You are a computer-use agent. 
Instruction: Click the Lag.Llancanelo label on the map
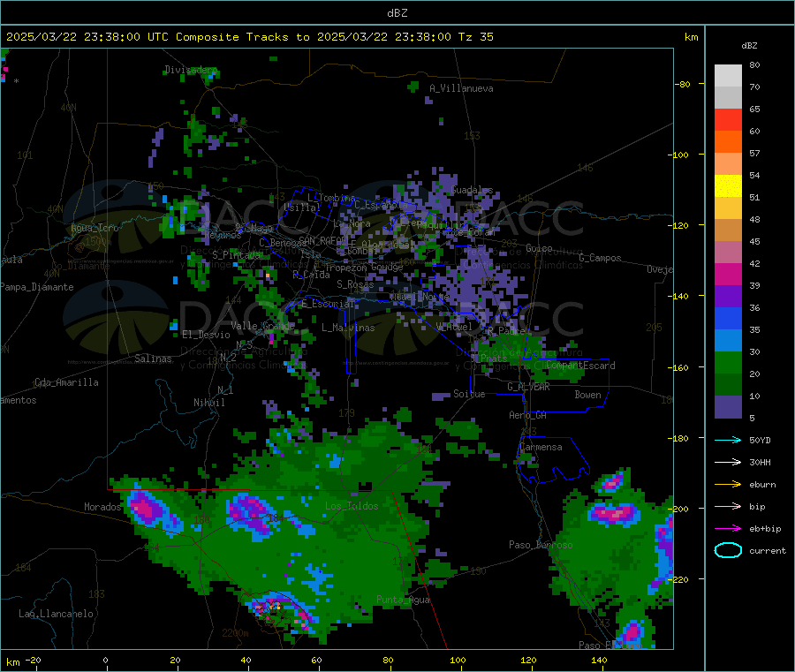(x=56, y=614)
